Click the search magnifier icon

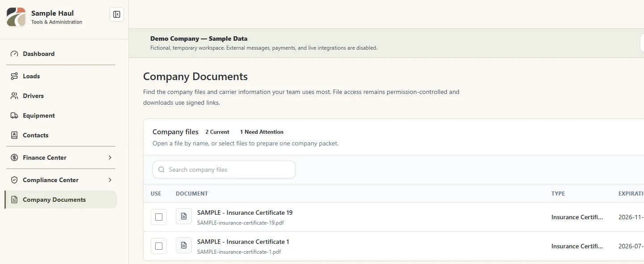[x=162, y=170]
